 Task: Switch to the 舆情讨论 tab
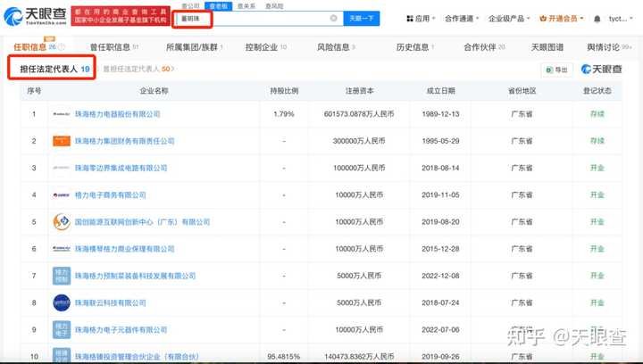pos(609,47)
